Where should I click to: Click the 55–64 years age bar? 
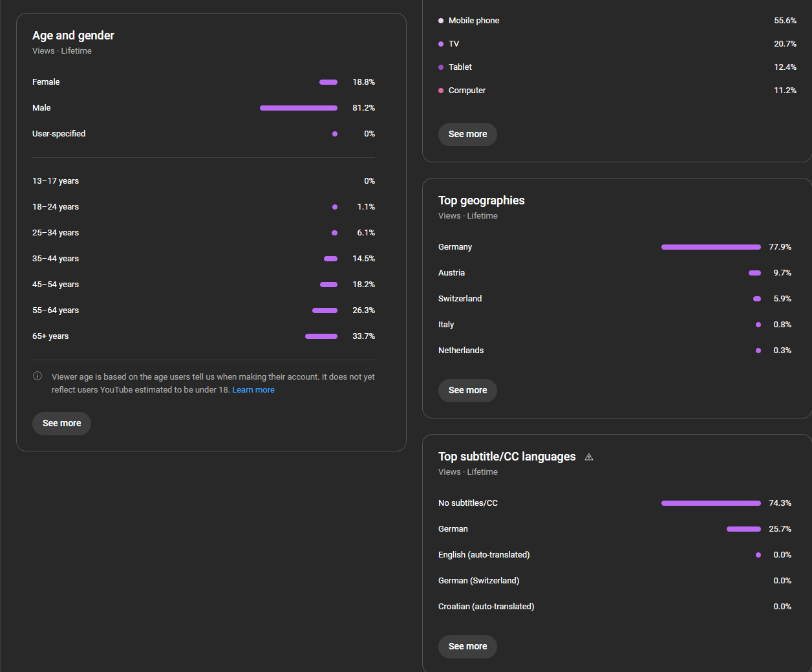325,310
